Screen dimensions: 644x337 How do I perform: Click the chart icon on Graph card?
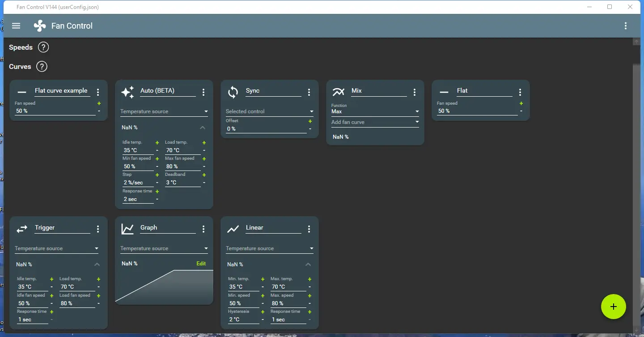(127, 229)
